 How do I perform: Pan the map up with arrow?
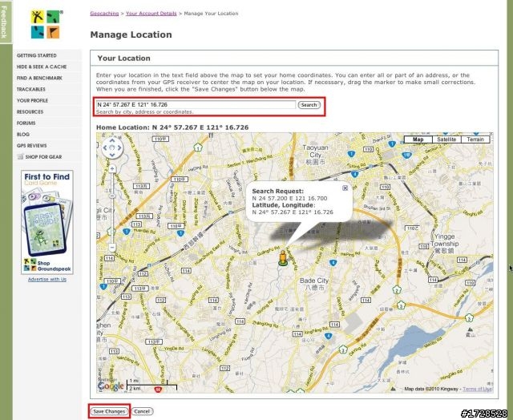click(112, 140)
